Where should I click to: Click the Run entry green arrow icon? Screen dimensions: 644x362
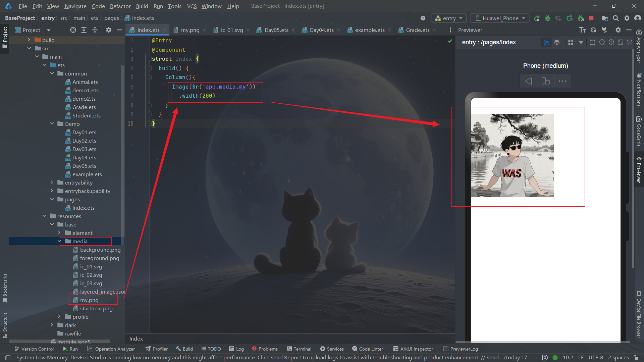pos(537,18)
